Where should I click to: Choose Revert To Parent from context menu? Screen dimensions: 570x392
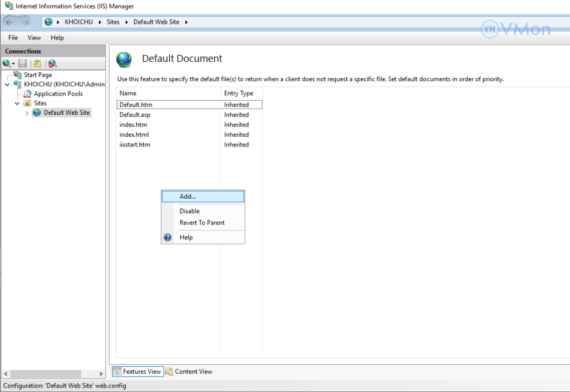pyautogui.click(x=203, y=223)
